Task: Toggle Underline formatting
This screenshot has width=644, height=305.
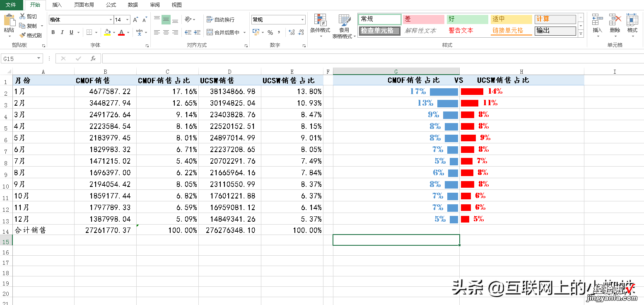Action: [71, 32]
